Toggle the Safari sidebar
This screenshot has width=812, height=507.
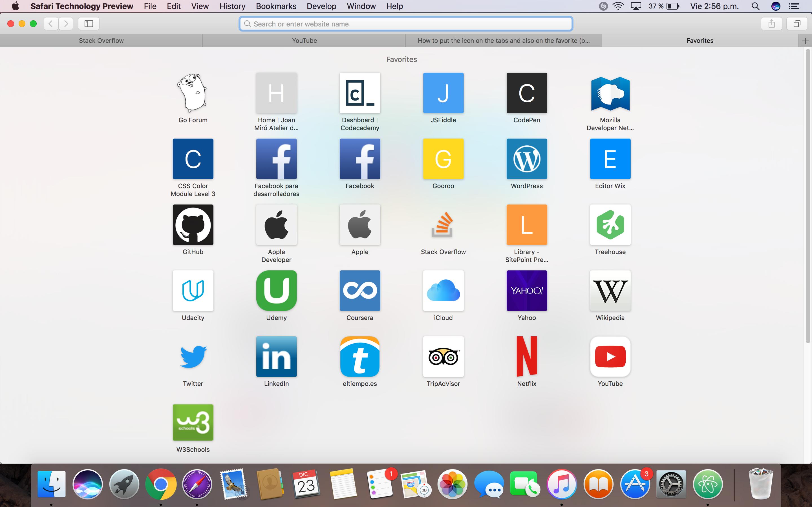[x=89, y=23]
